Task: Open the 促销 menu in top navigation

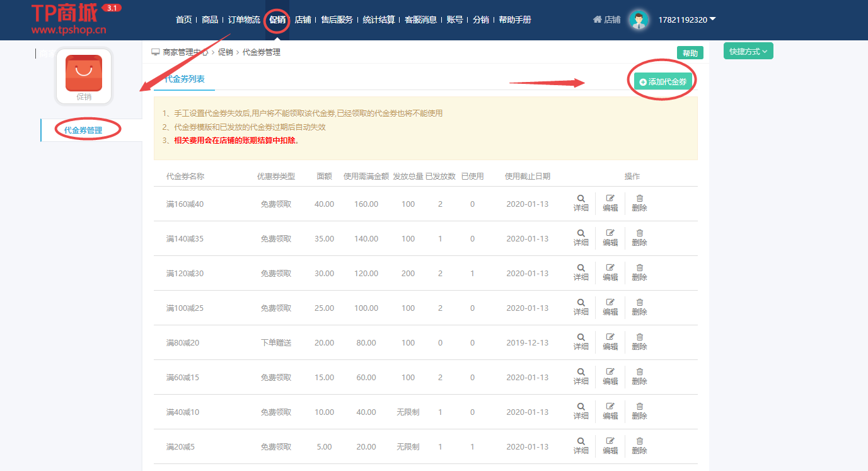Action: tap(277, 20)
